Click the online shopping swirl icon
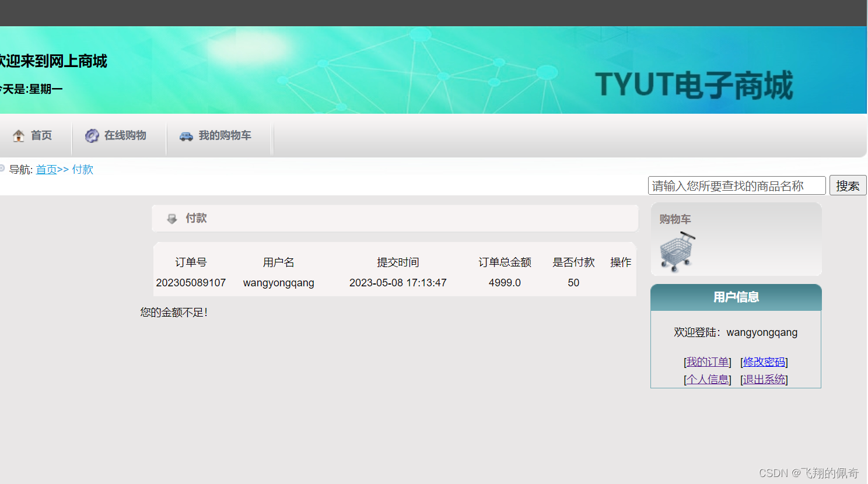This screenshot has height=484, width=868. coord(92,135)
